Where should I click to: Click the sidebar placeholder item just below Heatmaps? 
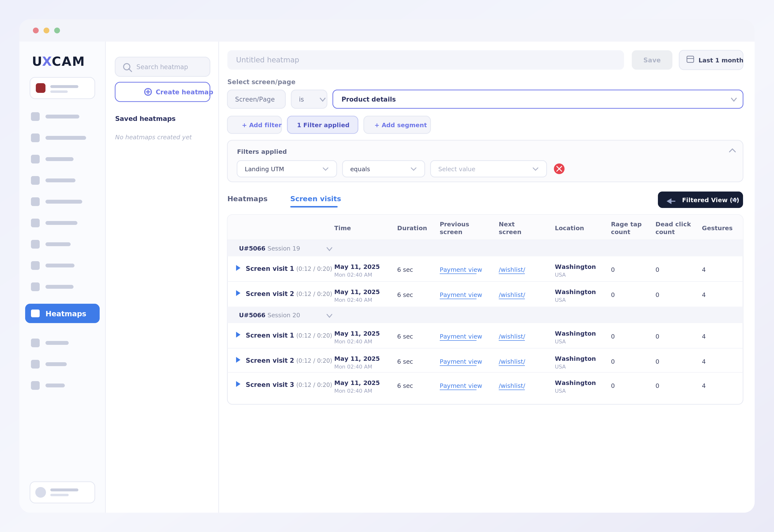coord(50,343)
